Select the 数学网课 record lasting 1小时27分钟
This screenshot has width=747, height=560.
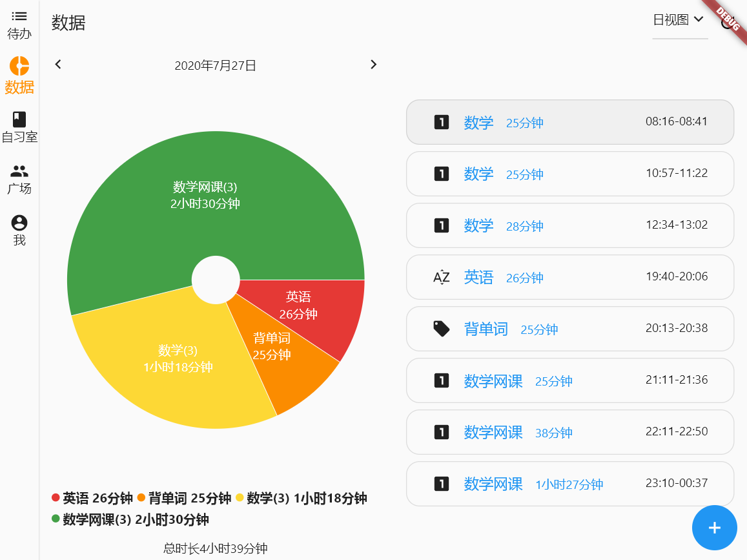point(569,484)
